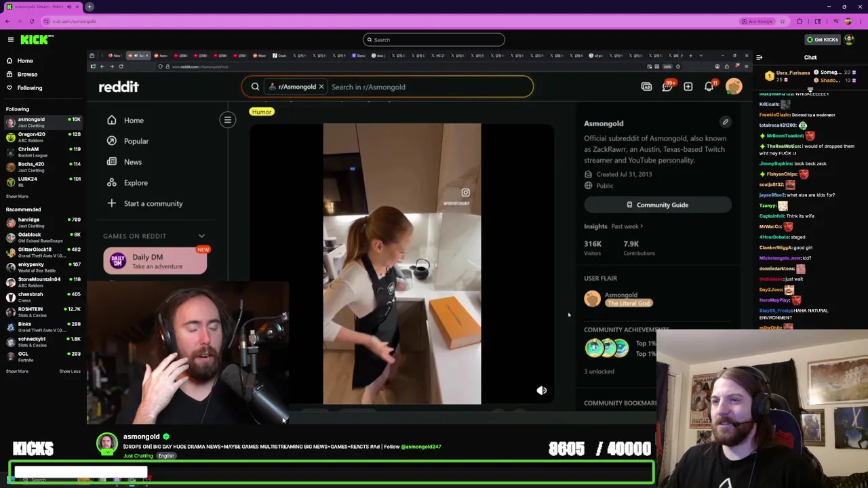Screen dimensions: 868x488
Task: Expand the Past week insights selector
Action: coord(627,226)
